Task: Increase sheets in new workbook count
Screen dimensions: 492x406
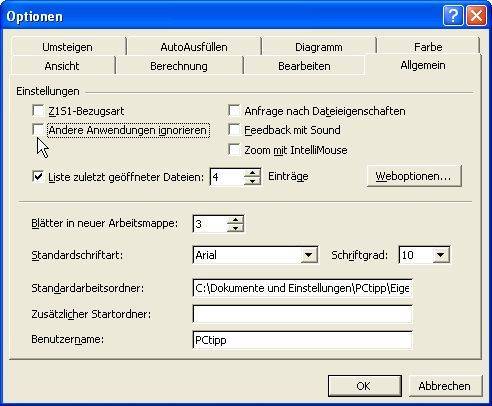Action: [236, 220]
